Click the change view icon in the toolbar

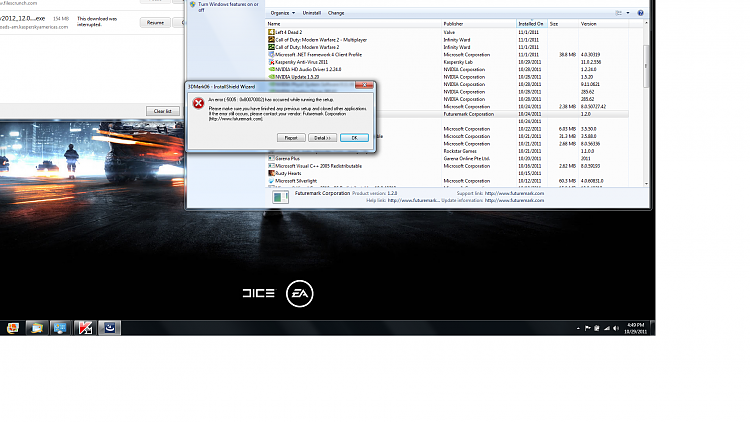pos(619,13)
